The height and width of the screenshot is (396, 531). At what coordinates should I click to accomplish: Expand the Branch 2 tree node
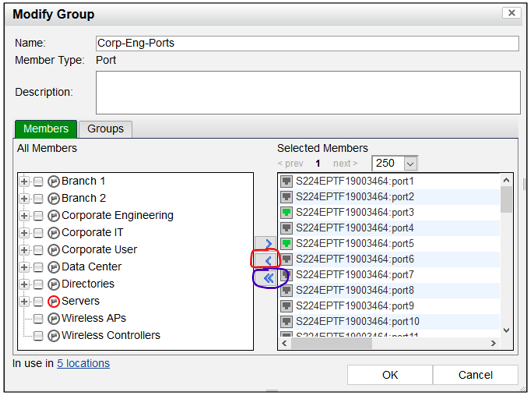point(24,198)
